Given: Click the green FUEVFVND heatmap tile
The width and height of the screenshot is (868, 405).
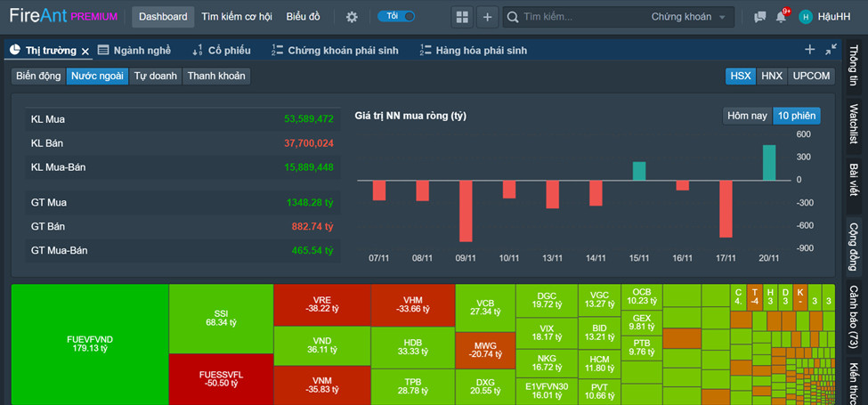Looking at the screenshot, I should click(x=90, y=344).
